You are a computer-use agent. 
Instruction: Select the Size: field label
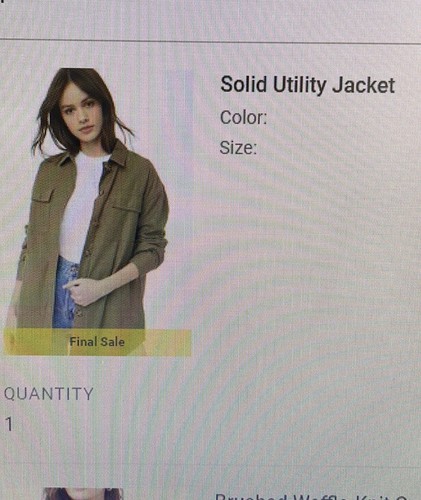coord(238,147)
